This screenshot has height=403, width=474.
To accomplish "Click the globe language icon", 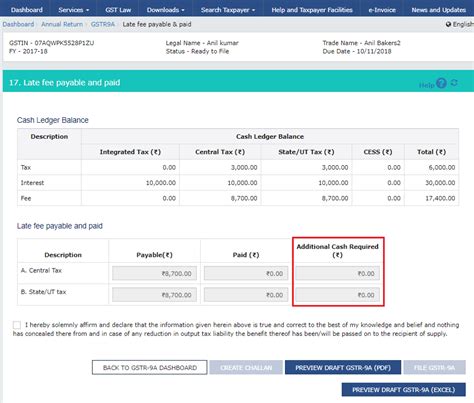I will coord(448,24).
